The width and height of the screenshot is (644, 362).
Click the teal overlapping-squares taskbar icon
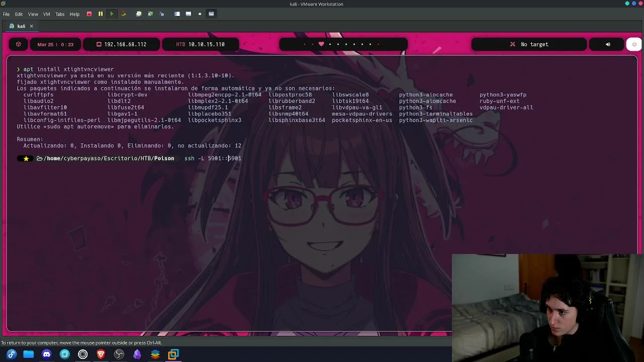(65, 354)
